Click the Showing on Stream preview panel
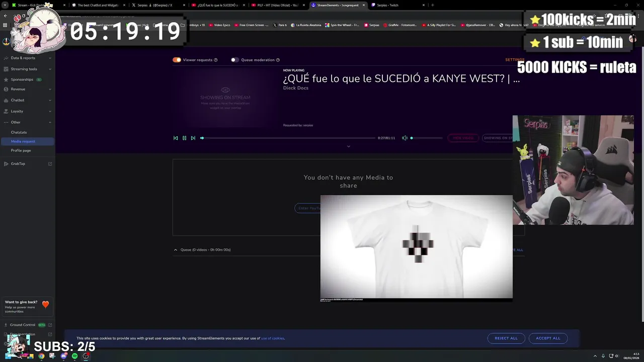The image size is (644, 362). click(225, 98)
